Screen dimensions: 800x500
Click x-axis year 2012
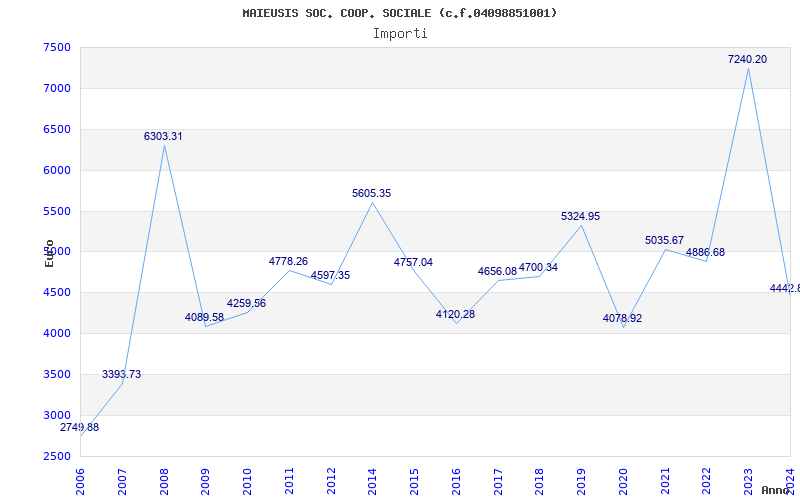point(331,481)
